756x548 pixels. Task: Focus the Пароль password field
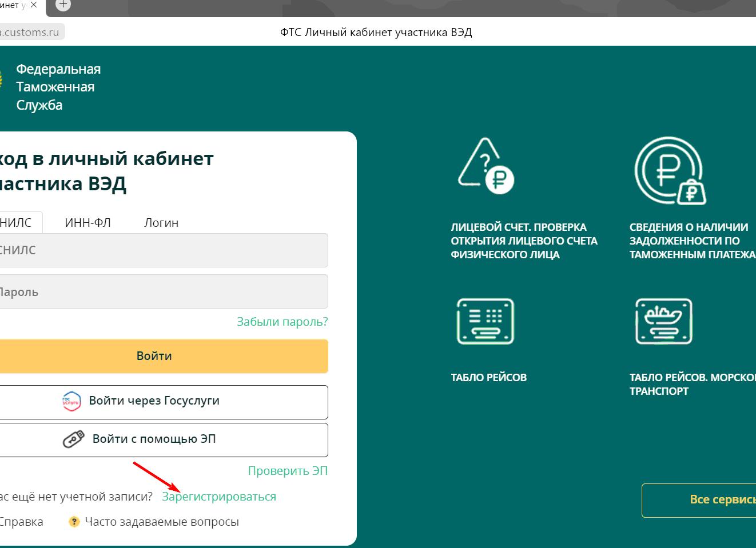pyautogui.click(x=164, y=291)
